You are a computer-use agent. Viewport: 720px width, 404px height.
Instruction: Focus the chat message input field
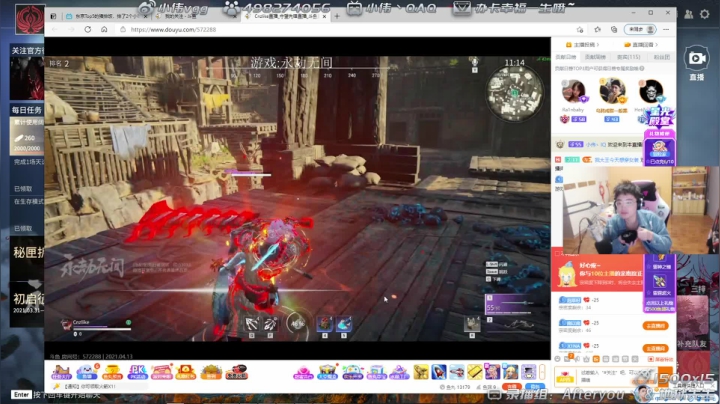click(618, 376)
